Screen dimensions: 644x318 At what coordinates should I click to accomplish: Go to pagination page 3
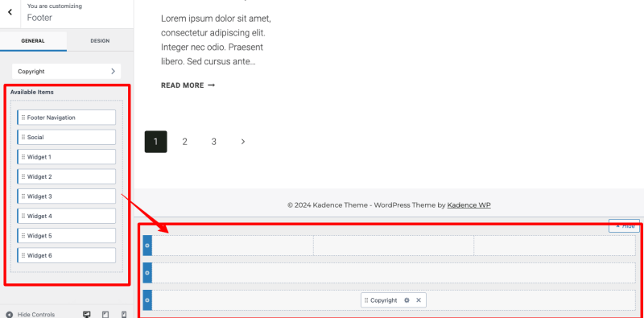tap(213, 142)
